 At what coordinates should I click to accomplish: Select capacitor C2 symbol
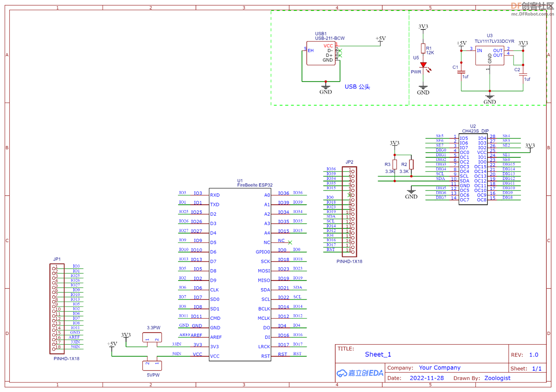tap(523, 74)
